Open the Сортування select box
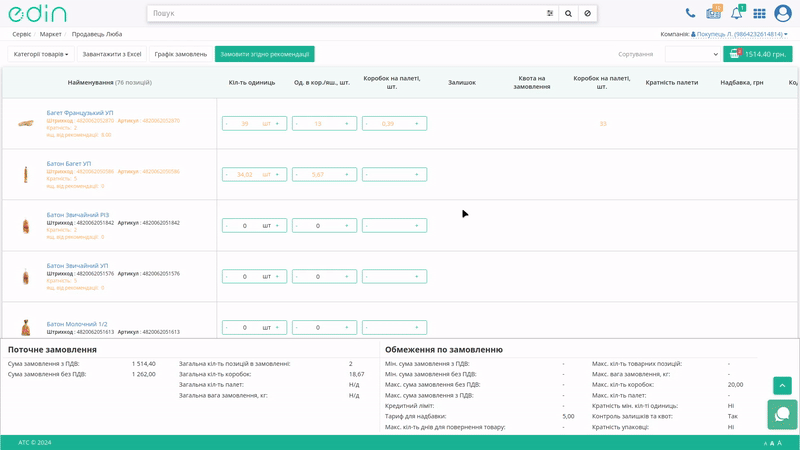Screen dimensions: 800x450 tap(692, 54)
